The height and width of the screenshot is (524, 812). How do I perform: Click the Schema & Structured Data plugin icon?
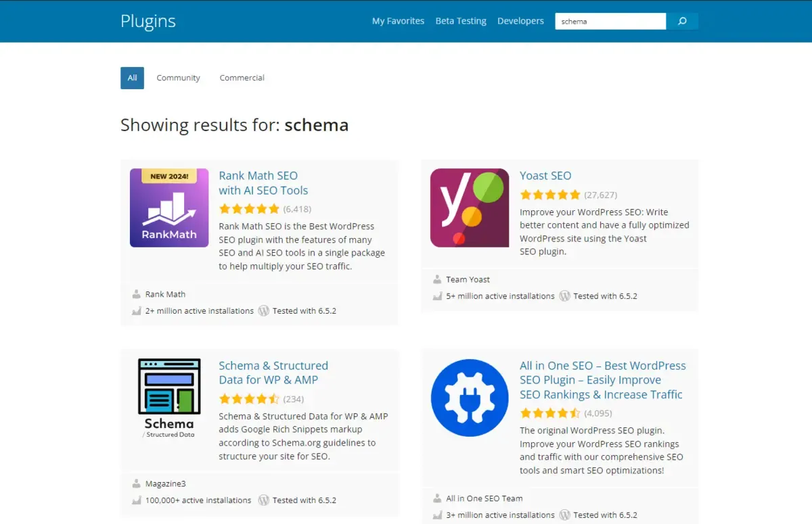pyautogui.click(x=169, y=398)
